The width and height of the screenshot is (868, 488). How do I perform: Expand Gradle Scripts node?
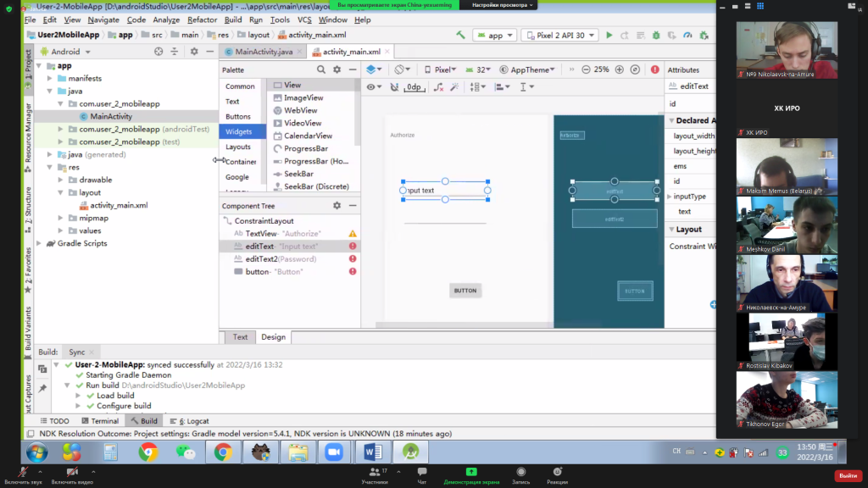click(39, 243)
